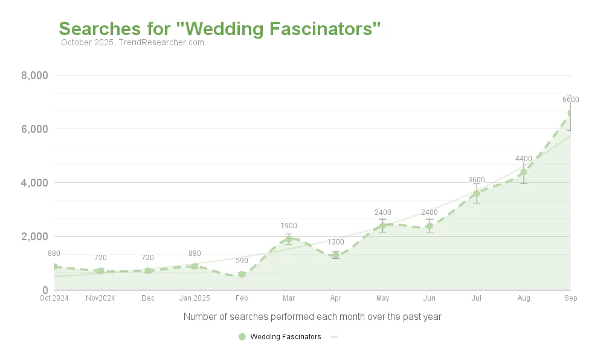
Task: Click the June 2400 data point
Action: tap(430, 226)
